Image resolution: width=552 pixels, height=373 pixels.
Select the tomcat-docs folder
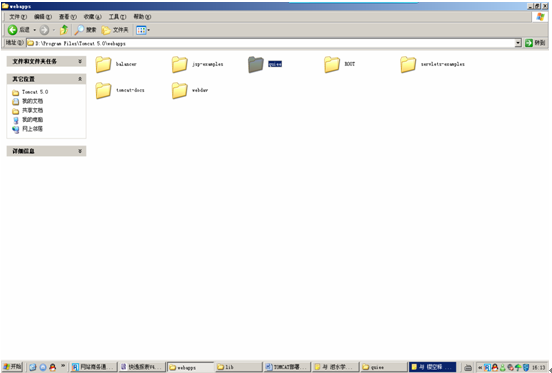click(120, 90)
